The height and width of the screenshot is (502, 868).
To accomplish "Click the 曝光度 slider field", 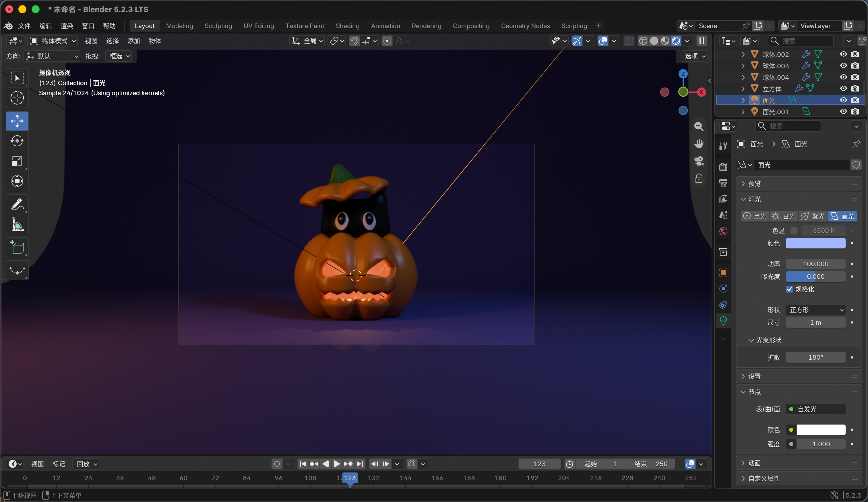I will point(816,277).
